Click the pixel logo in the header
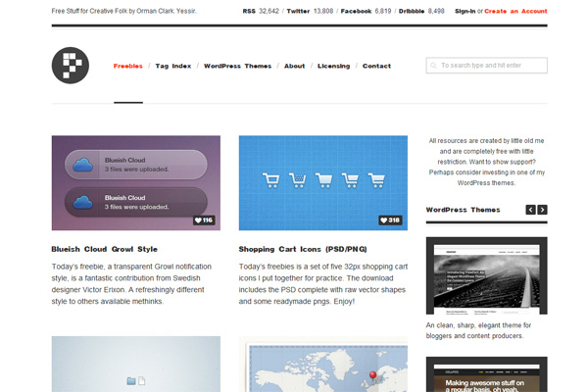Image resolution: width=588 pixels, height=392 pixels. point(71,66)
